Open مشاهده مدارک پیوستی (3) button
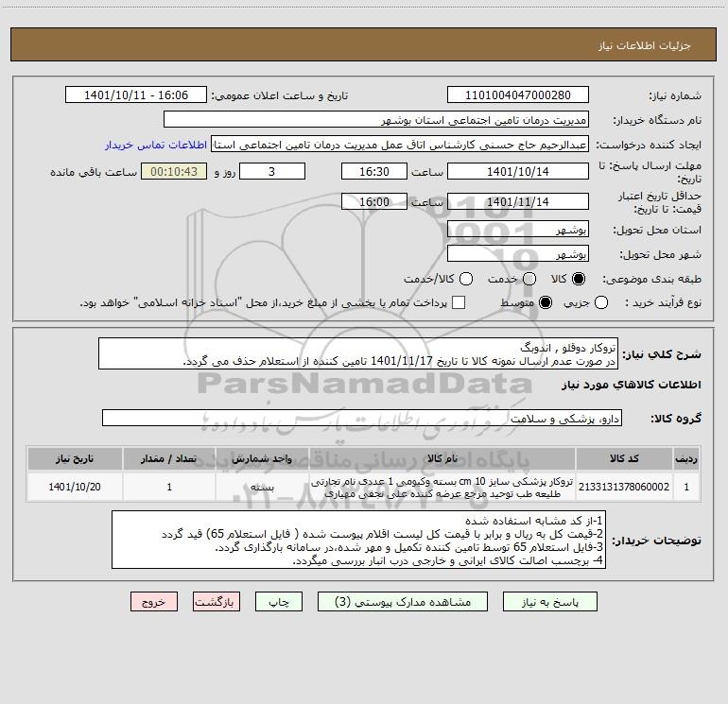 pos(403,601)
